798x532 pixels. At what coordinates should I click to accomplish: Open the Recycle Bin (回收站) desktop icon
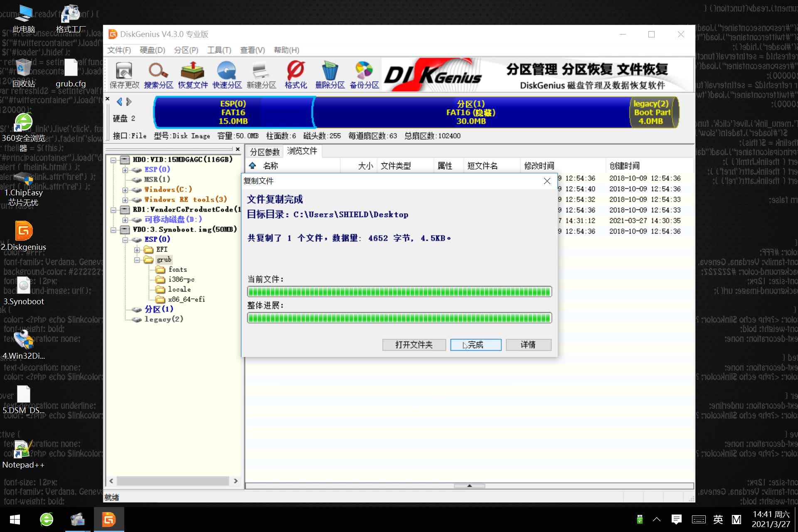[x=23, y=73]
